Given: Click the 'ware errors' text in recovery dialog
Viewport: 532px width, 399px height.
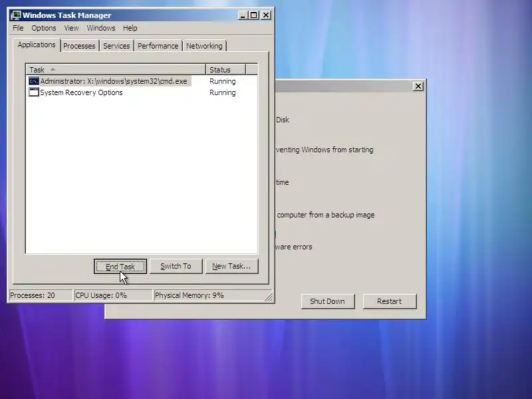Looking at the screenshot, I should (x=293, y=247).
